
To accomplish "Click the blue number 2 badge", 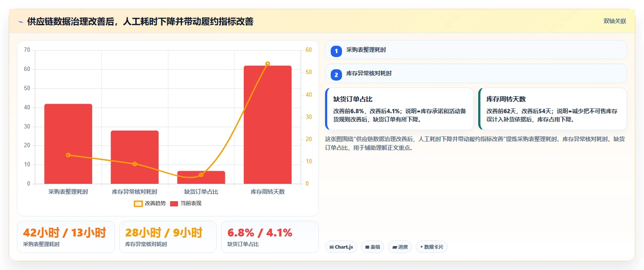I will 336,74.
